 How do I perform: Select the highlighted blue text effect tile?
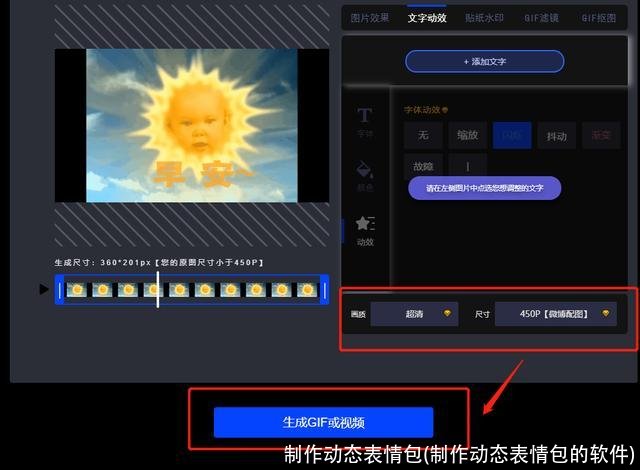[512, 135]
